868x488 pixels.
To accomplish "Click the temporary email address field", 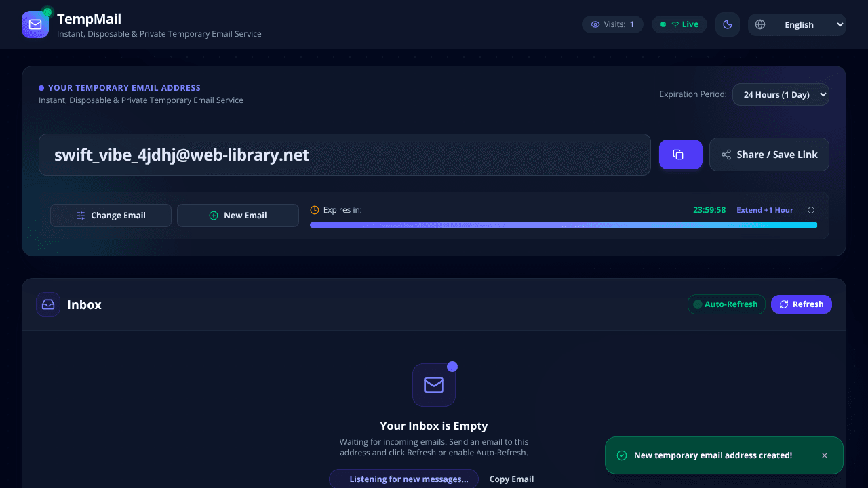I will pos(344,155).
